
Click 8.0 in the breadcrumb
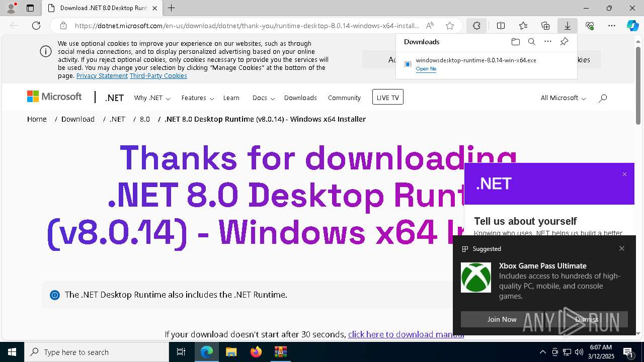[x=145, y=119]
